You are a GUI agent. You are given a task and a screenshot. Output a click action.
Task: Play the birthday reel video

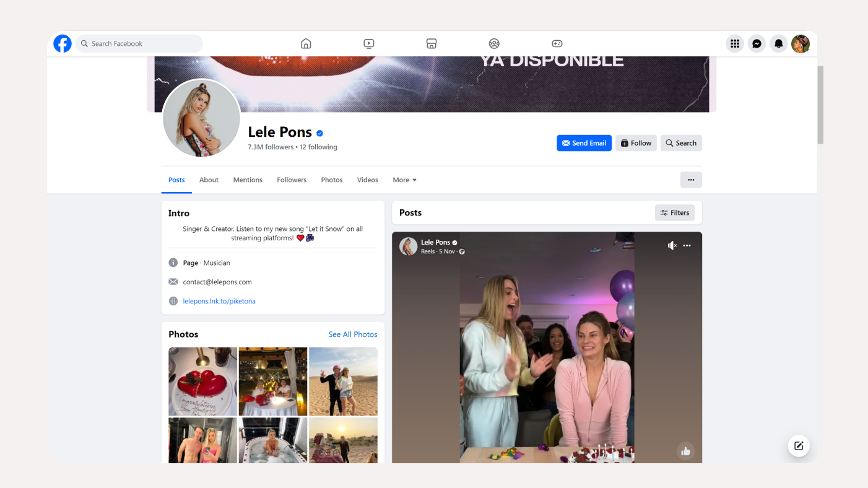tap(547, 347)
